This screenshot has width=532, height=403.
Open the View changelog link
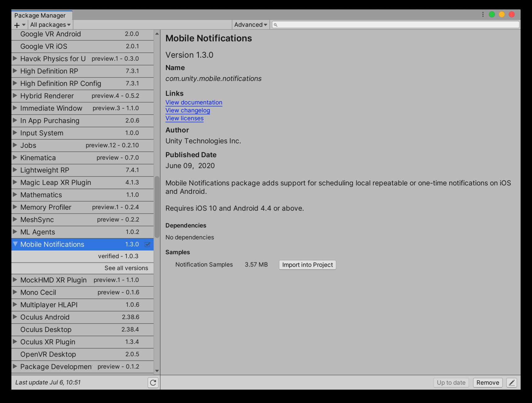click(x=188, y=110)
